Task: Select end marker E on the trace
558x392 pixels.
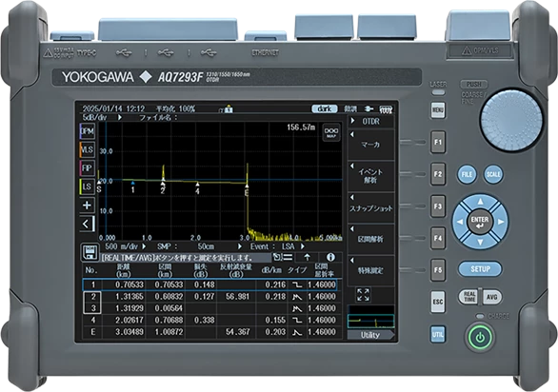Action: click(247, 190)
